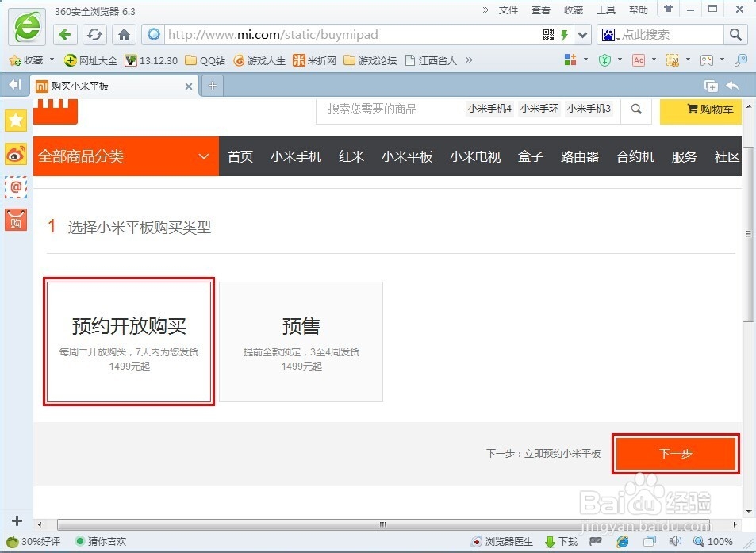Screen dimensions: 756x553
Task: Open 路由器 in the navigation bar
Action: tap(580, 156)
